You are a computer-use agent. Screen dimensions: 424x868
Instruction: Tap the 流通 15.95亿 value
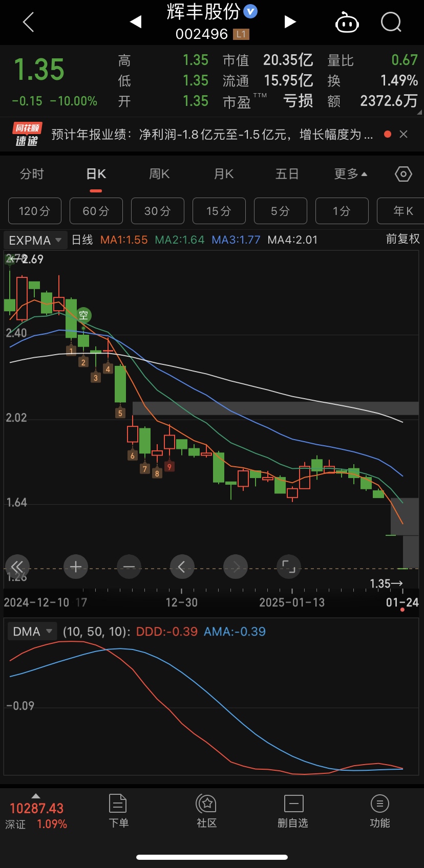tap(288, 80)
